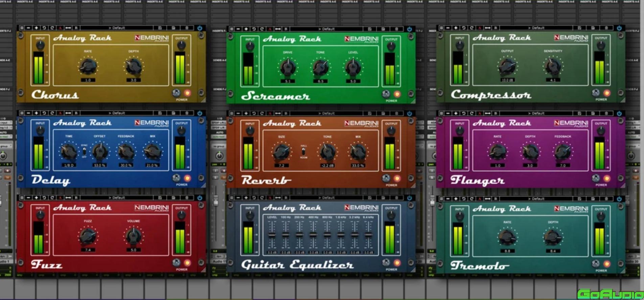Screen dimensions: 644x300
Task: Open the Default preset dropdown in Tremolo
Action: pyautogui.click(x=536, y=199)
